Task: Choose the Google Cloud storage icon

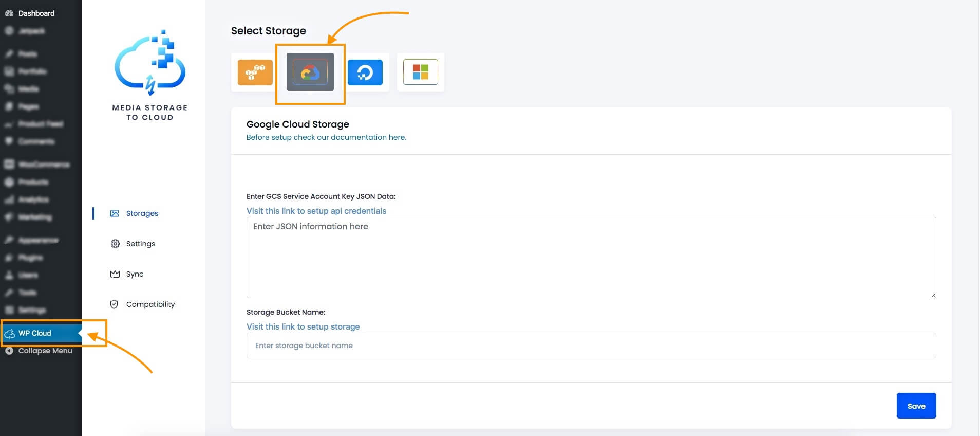Action: pos(310,72)
